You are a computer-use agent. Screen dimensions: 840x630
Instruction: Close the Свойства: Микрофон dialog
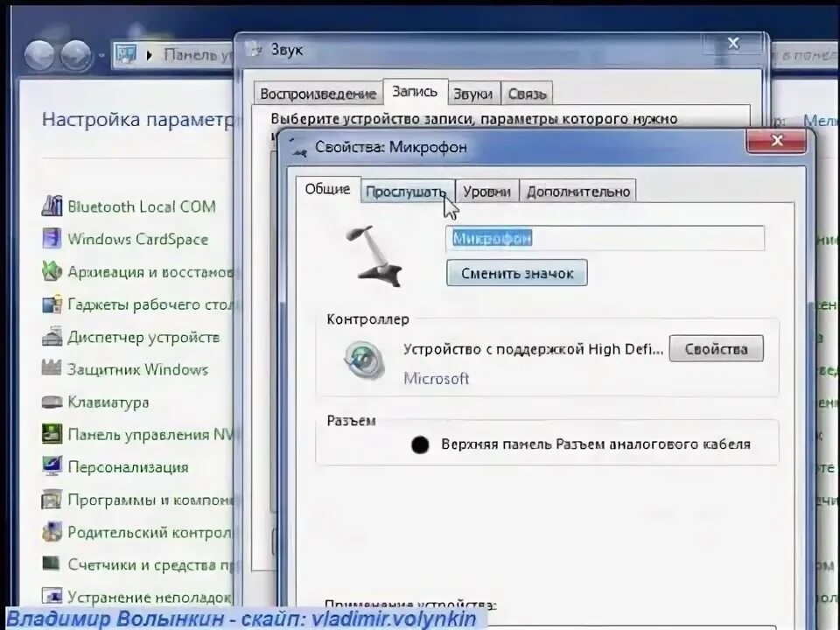pyautogui.click(x=776, y=141)
